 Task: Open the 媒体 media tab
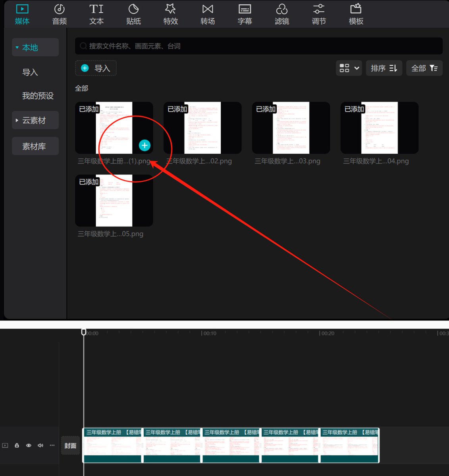(22, 15)
